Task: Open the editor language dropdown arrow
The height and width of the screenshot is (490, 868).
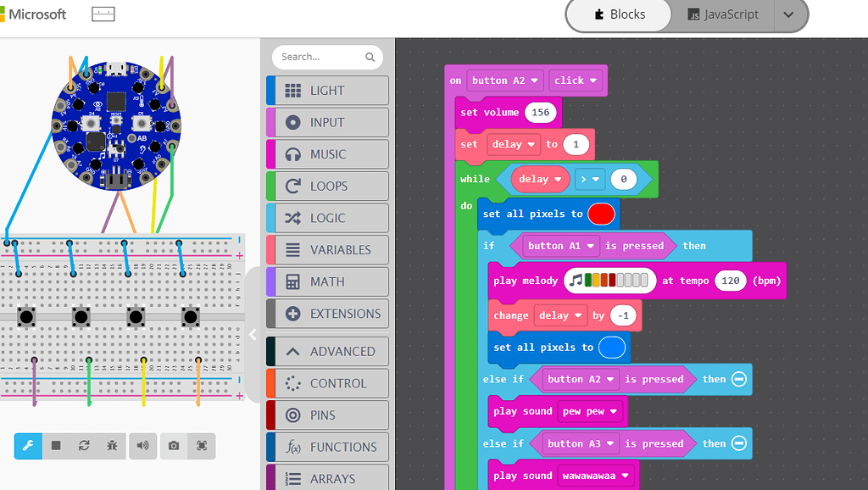Action: (x=789, y=14)
